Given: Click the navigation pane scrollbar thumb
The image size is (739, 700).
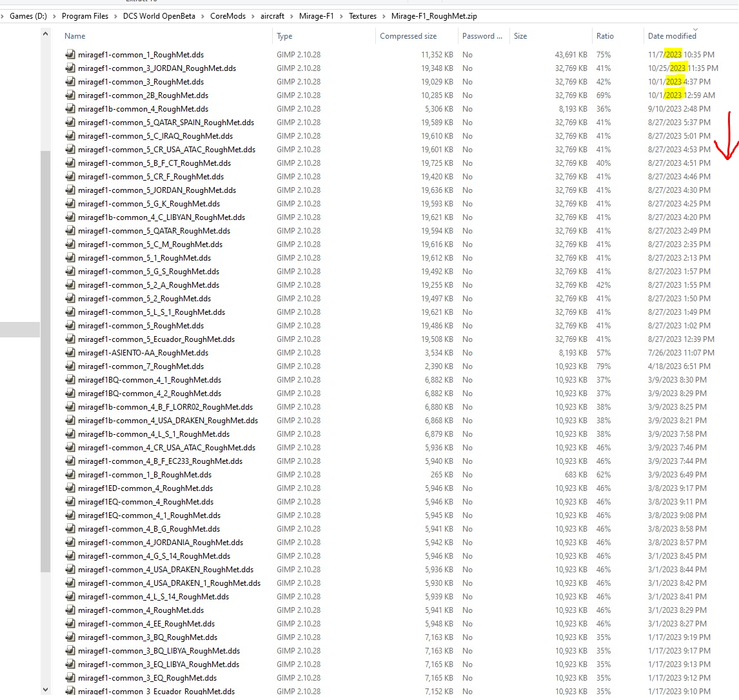Looking at the screenshot, I should click(45, 361).
